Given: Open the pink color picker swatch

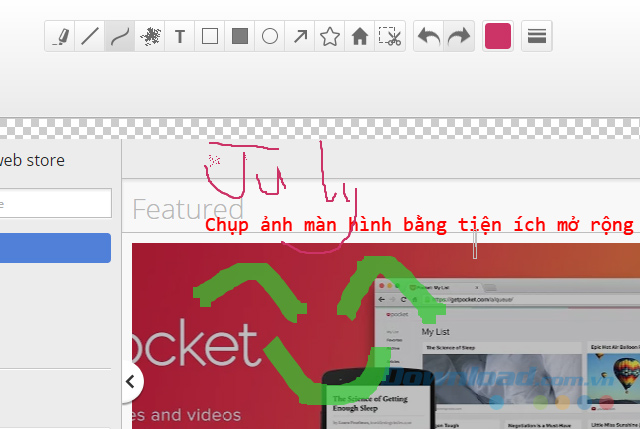Looking at the screenshot, I should [x=498, y=36].
